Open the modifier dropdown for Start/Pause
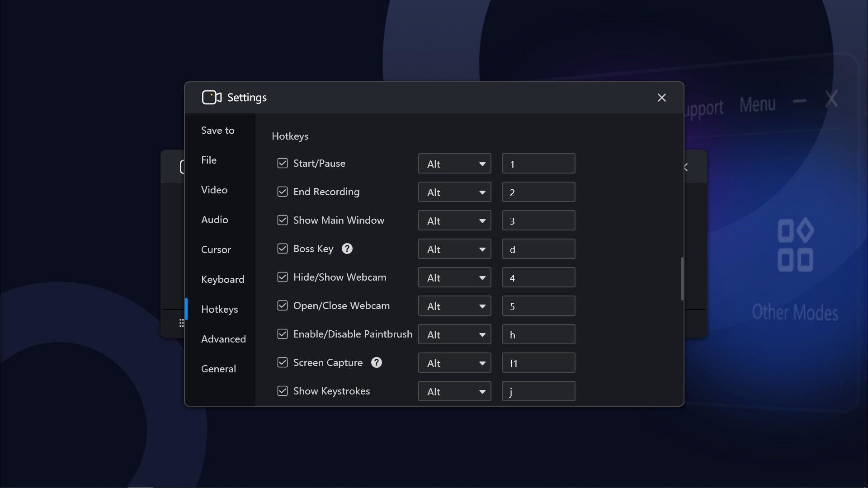 click(x=454, y=164)
